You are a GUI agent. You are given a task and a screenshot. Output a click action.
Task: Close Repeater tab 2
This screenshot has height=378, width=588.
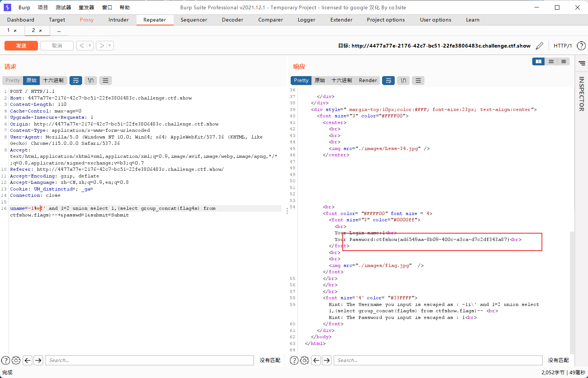point(41,31)
